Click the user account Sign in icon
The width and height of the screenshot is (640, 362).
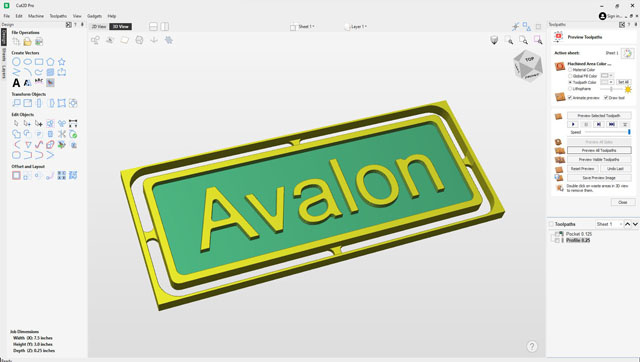click(x=602, y=16)
